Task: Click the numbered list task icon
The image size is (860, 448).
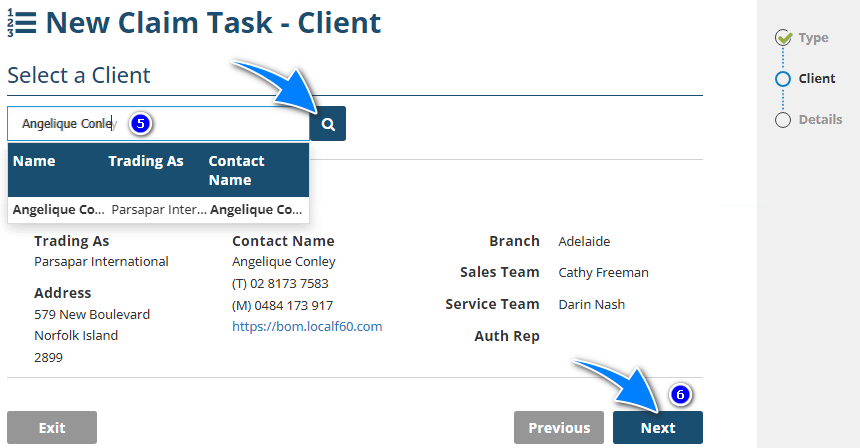Action: pos(22,23)
